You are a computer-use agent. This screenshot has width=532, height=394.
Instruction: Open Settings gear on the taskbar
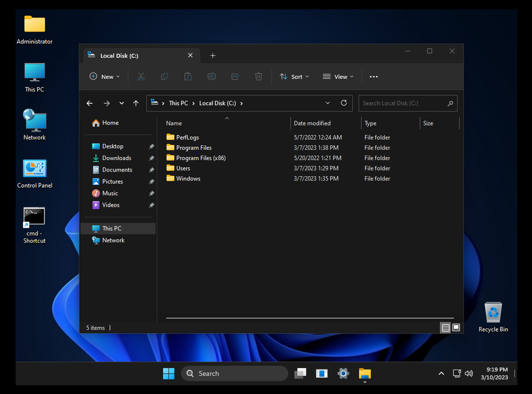point(343,373)
